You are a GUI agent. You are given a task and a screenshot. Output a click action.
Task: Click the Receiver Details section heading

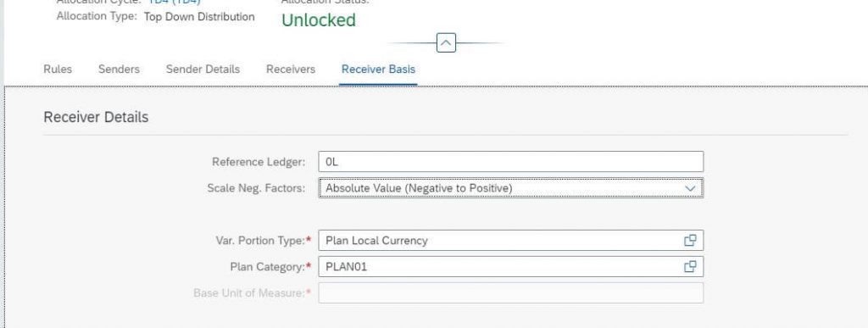96,117
